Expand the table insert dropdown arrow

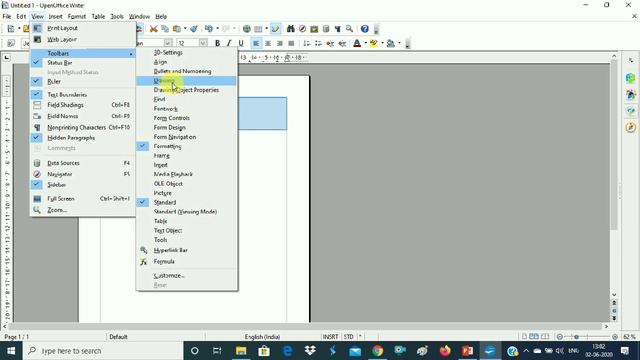[x=267, y=29]
